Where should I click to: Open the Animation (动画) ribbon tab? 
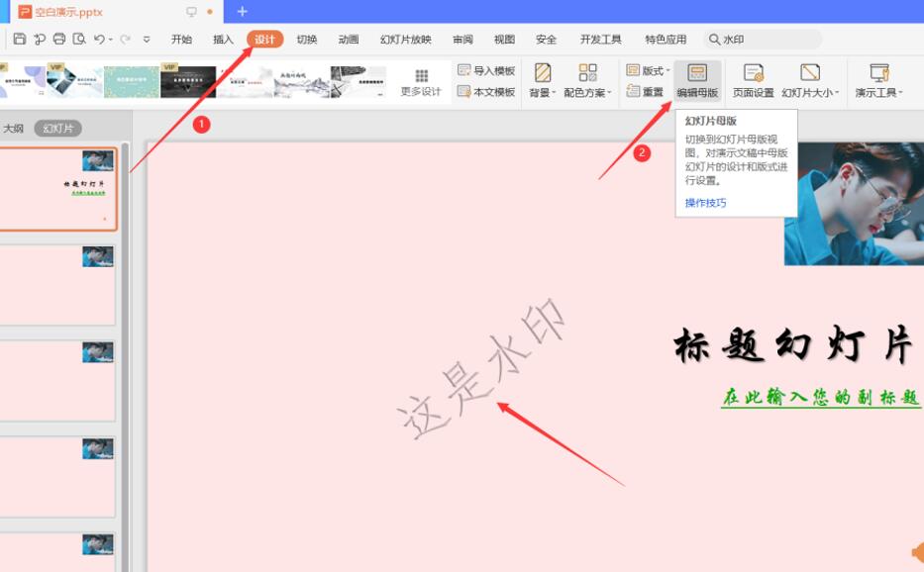(x=346, y=39)
